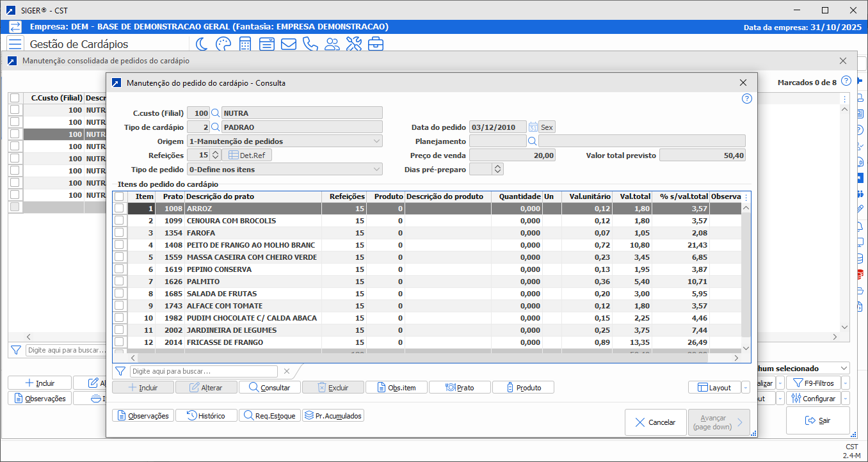Open the calculator icon in toolbar

pyautogui.click(x=245, y=44)
